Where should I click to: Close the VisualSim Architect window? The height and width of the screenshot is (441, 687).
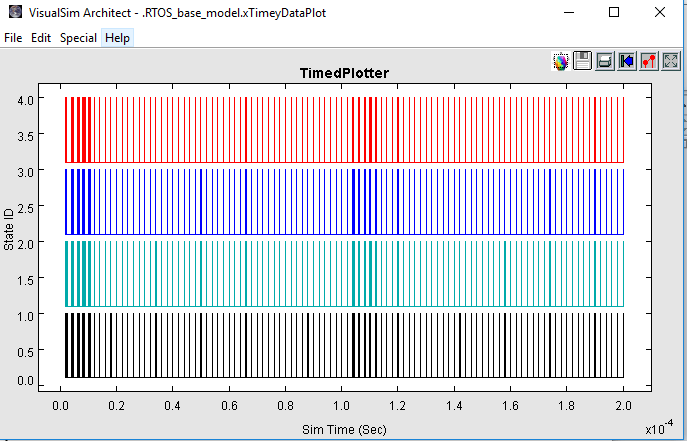point(660,12)
